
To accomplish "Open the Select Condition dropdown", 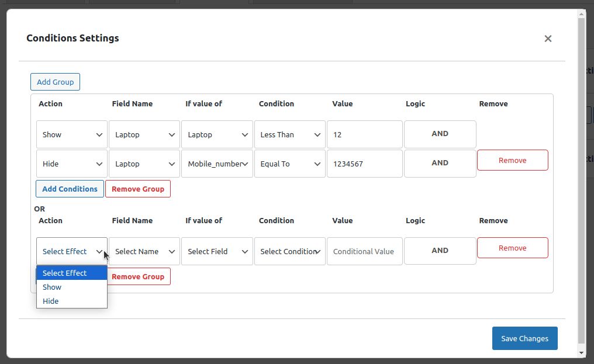I will 290,251.
